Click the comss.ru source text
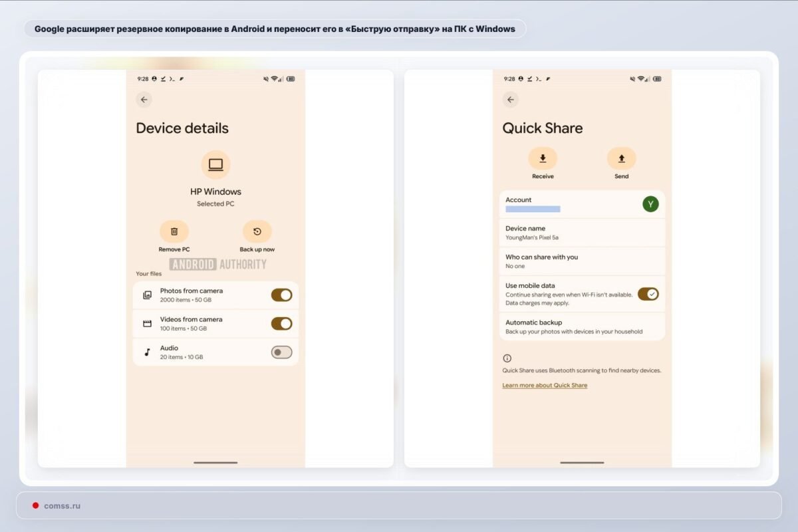Viewport: 798px width, 532px height. (x=62, y=506)
